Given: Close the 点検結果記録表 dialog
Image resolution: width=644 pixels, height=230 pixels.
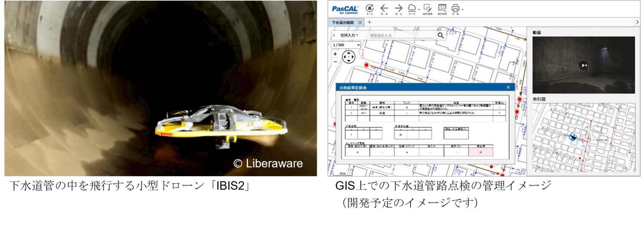Looking at the screenshot, I should pos(508,87).
